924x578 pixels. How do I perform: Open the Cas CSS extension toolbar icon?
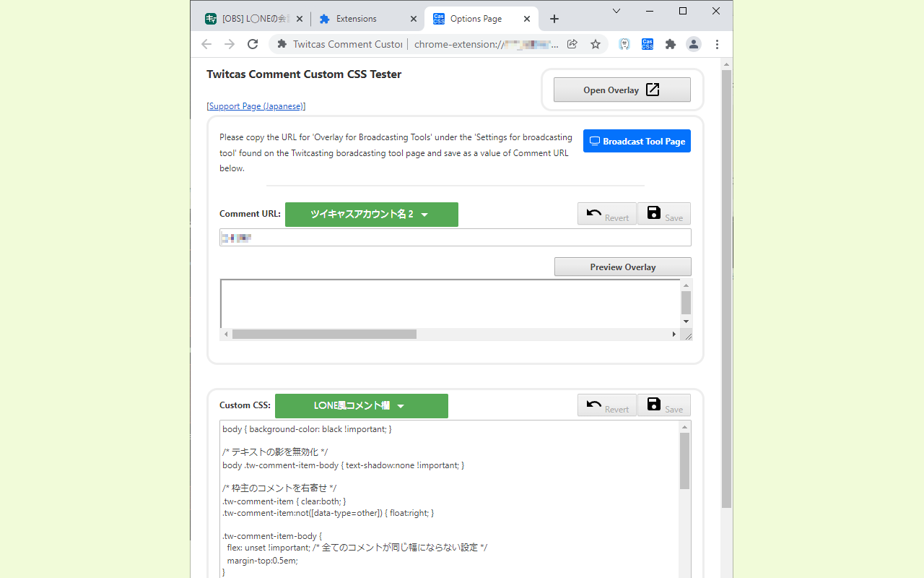click(x=648, y=44)
